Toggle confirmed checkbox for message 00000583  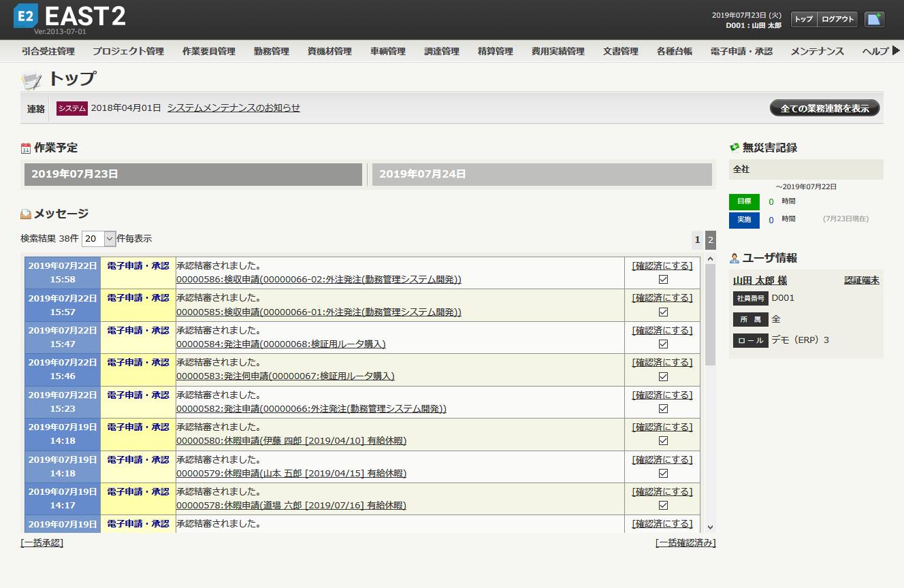tap(663, 376)
